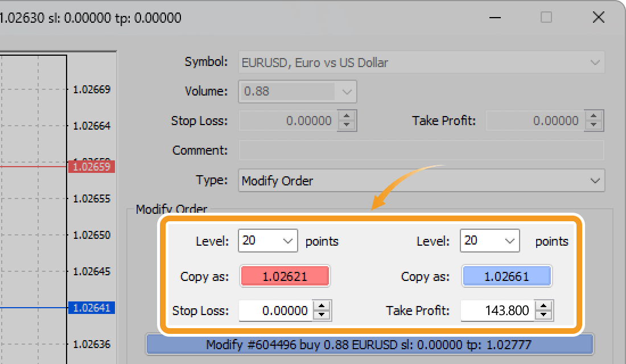Image resolution: width=626 pixels, height=364 pixels.
Task: Open the left Level points dropdown
Action: (288, 241)
